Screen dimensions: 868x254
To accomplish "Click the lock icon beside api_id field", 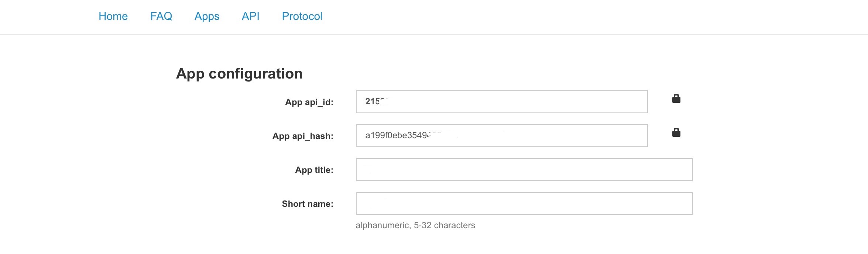I will 676,99.
